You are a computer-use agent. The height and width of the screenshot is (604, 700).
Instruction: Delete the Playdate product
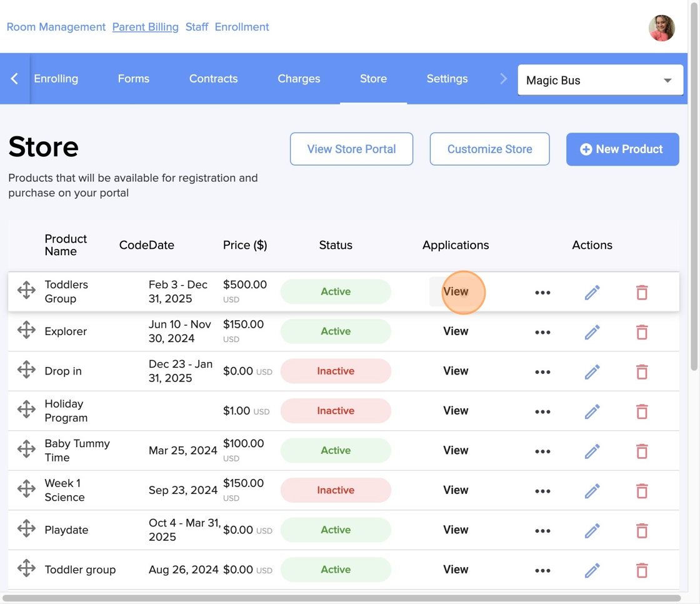point(641,531)
